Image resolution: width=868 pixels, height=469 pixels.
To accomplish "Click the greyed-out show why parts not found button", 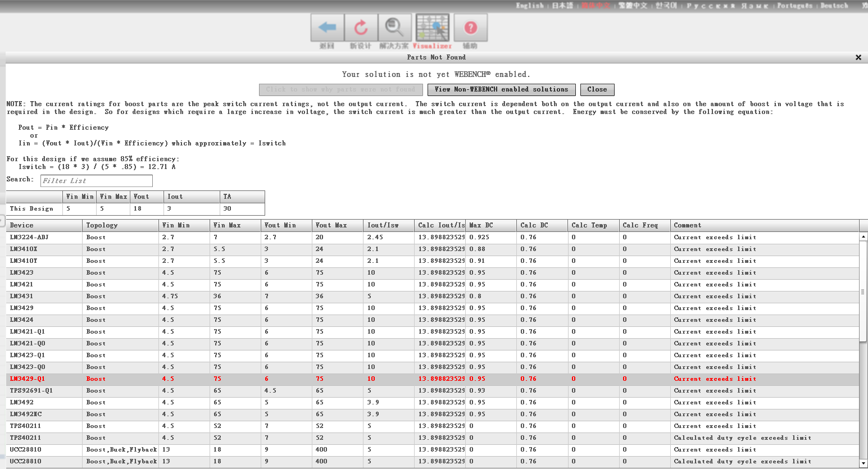I will (341, 89).
